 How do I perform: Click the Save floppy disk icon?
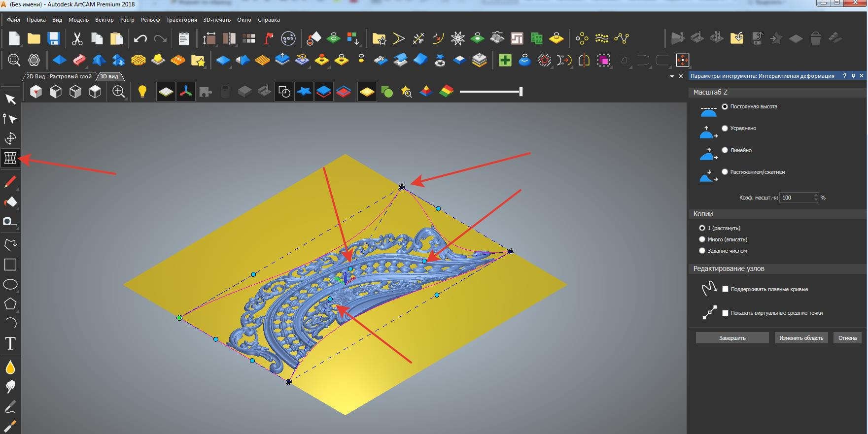click(53, 38)
